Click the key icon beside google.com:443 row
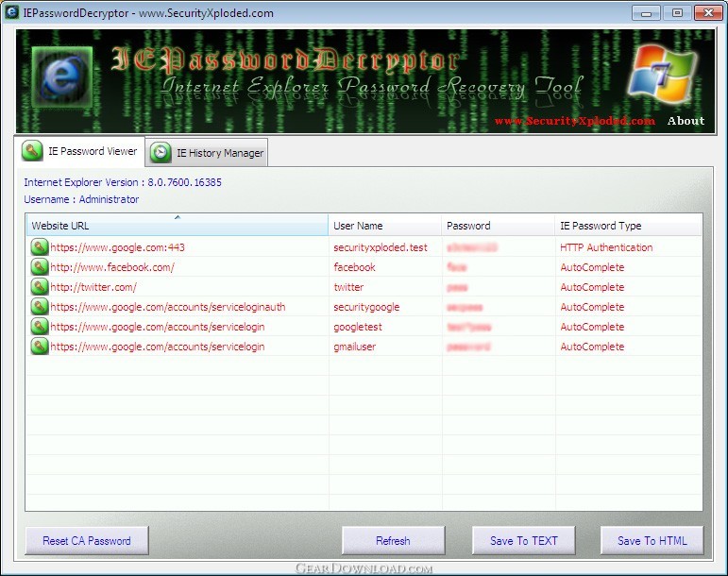This screenshot has height=576, width=728. pos(40,247)
